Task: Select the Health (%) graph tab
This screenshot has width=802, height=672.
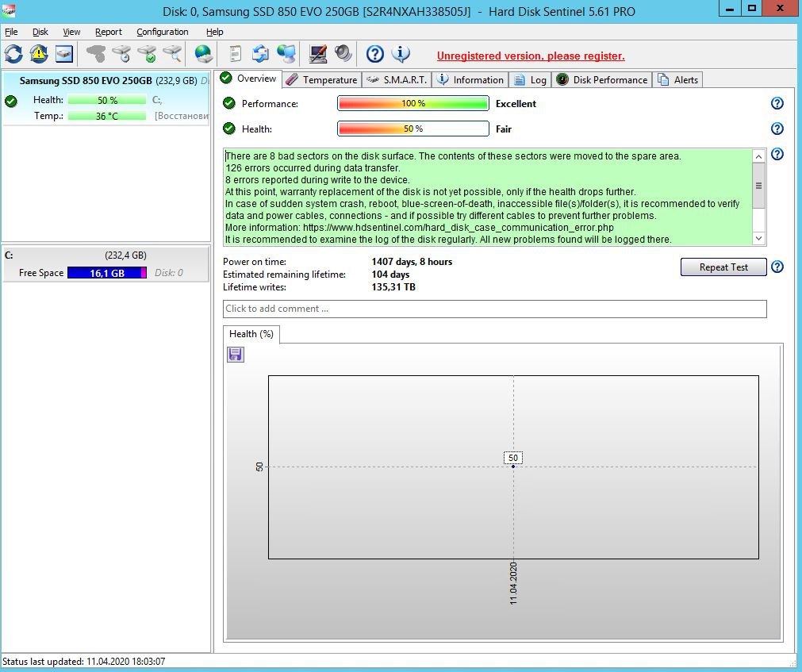Action: [251, 334]
